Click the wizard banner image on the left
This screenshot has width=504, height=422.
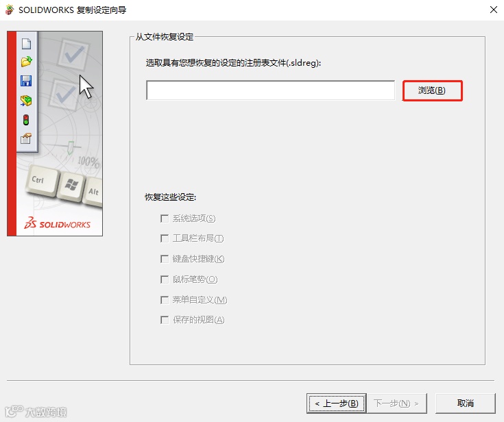click(x=55, y=134)
